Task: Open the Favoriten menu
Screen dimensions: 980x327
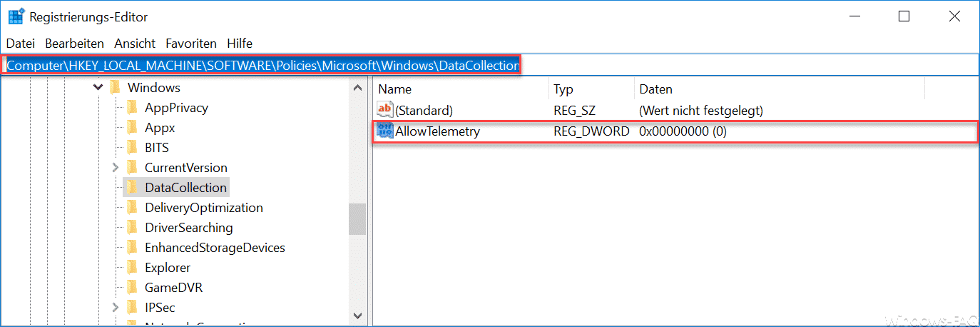Action: pos(191,44)
